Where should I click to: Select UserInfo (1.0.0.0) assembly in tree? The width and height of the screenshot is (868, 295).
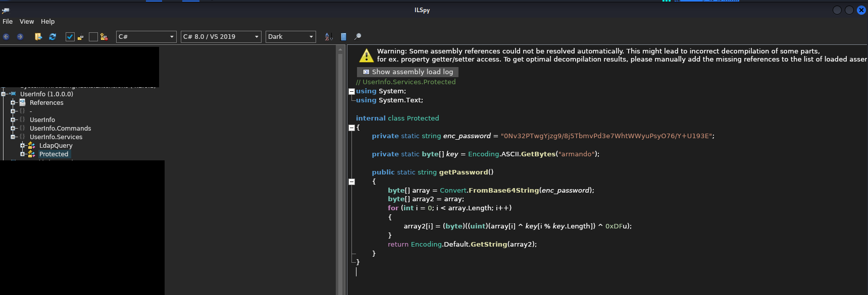click(x=46, y=94)
